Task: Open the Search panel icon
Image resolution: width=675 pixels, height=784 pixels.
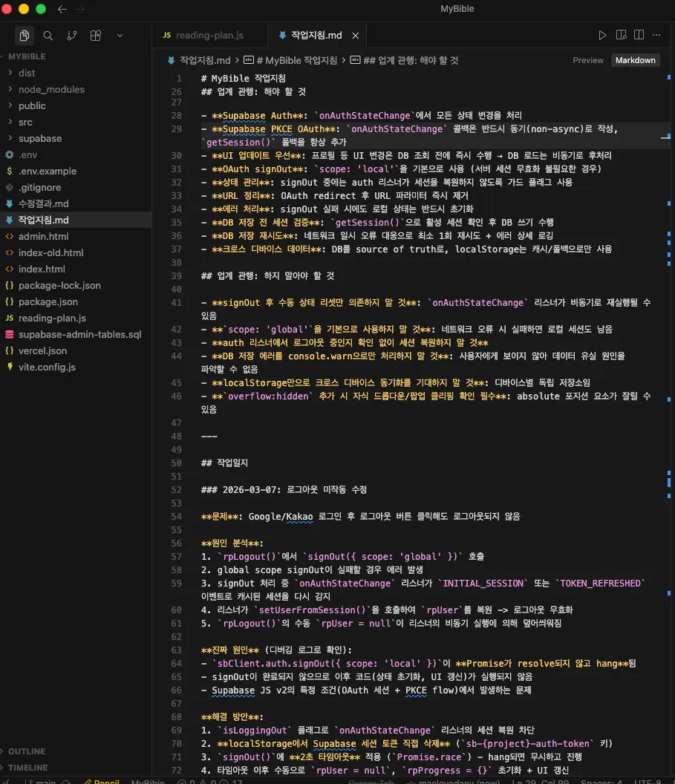Action: tap(48, 36)
